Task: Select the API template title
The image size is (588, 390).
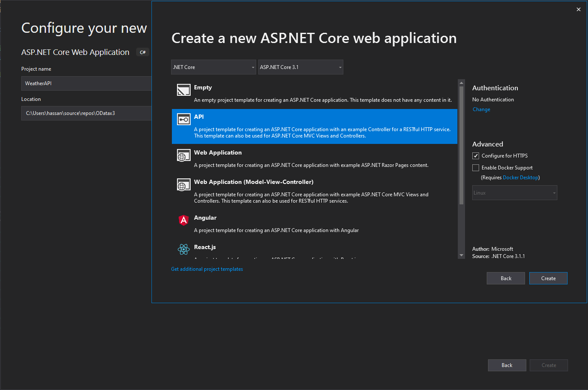Action: [199, 117]
